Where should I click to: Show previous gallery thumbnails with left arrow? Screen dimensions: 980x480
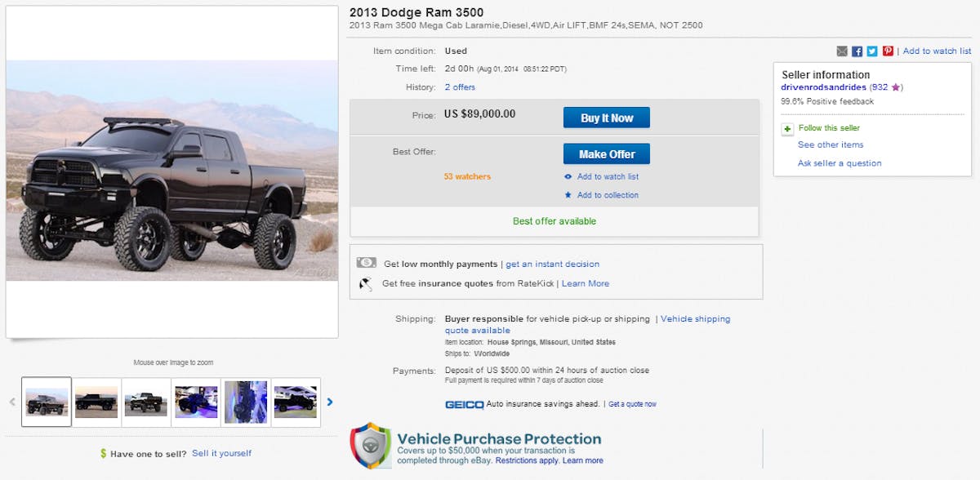(12, 402)
